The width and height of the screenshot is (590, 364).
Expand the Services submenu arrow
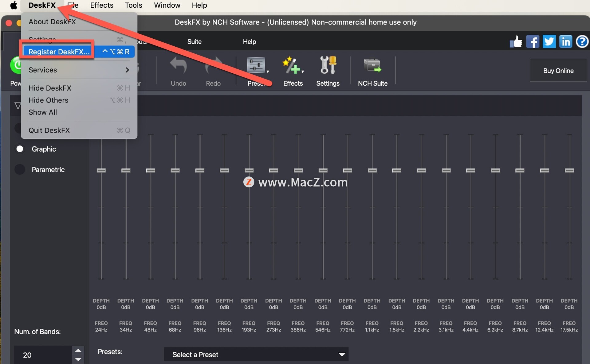[x=127, y=70]
